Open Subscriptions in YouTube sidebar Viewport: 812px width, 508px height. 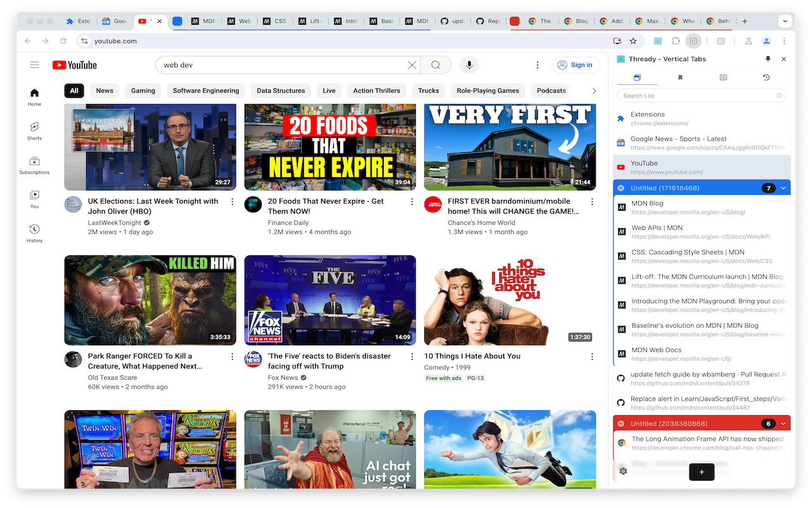[34, 166]
